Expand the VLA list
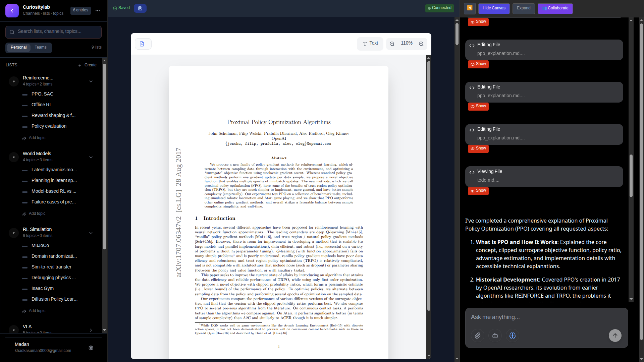644x362 pixels. (x=91, y=330)
